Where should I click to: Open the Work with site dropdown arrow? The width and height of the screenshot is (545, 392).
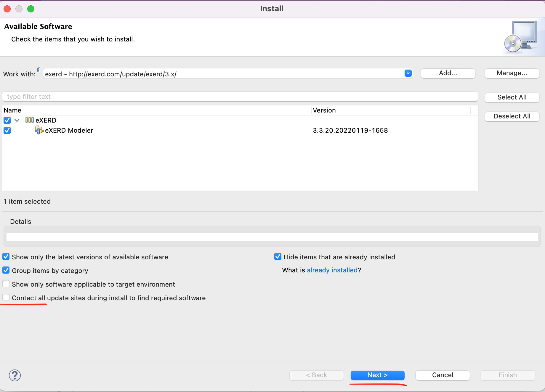click(408, 73)
